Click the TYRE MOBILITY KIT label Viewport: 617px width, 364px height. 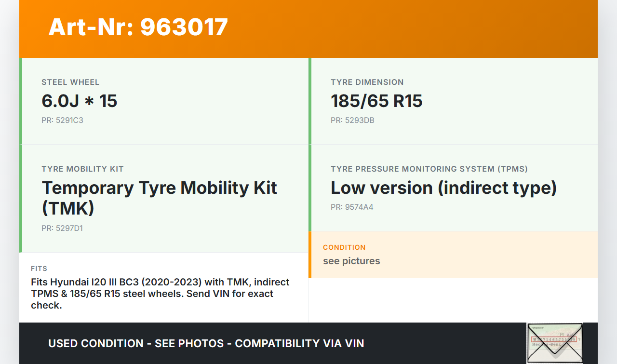click(82, 169)
